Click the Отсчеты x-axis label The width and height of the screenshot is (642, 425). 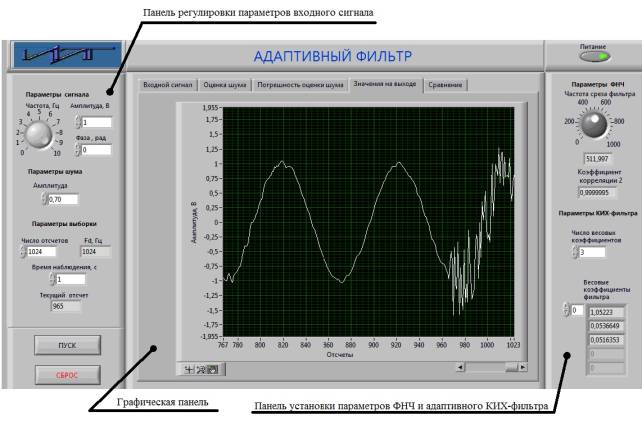(340, 355)
